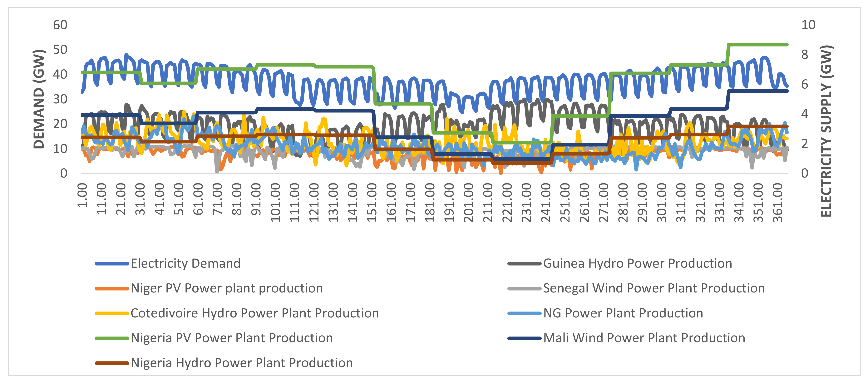Click Nigeria PV Power Plant Production legend

coord(231,338)
